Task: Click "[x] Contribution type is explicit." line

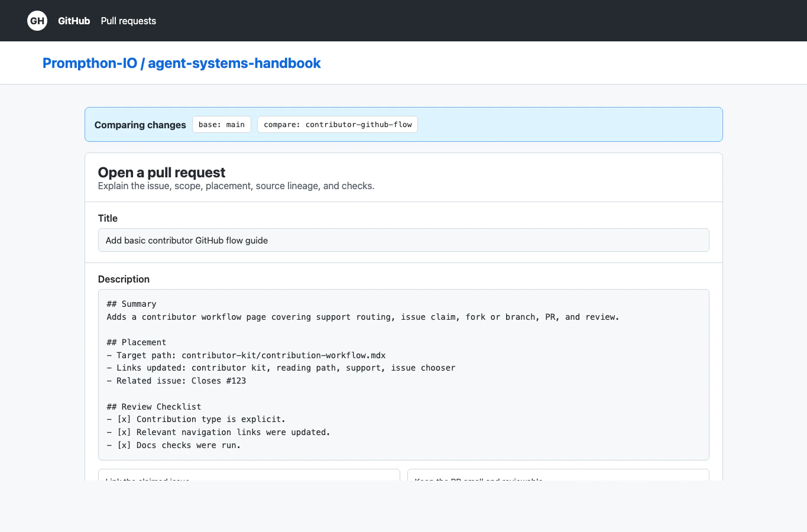Action: [196, 419]
